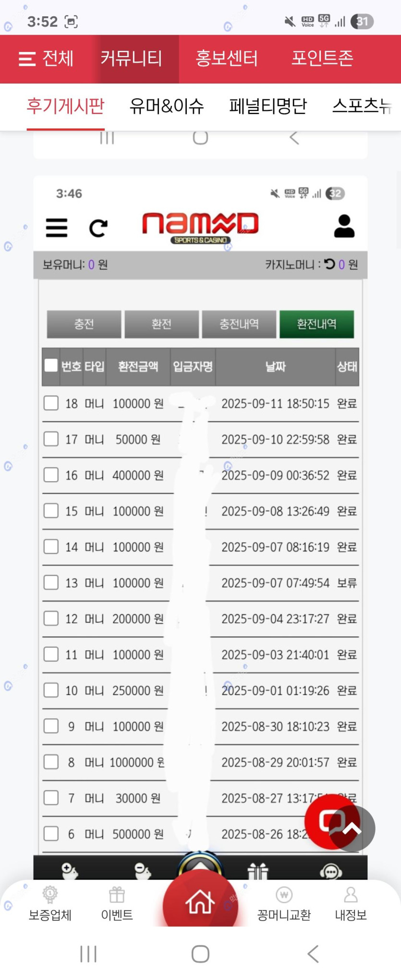Tick the checkbox for row 13

(x=51, y=582)
